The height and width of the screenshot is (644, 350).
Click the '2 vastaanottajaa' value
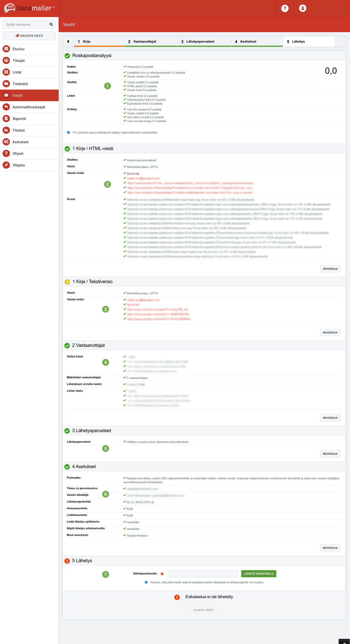point(137,378)
